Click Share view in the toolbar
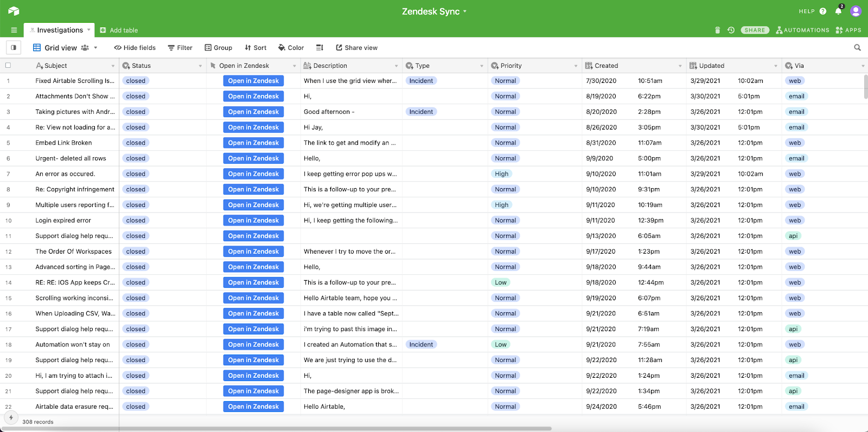This screenshot has height=432, width=868. click(356, 48)
